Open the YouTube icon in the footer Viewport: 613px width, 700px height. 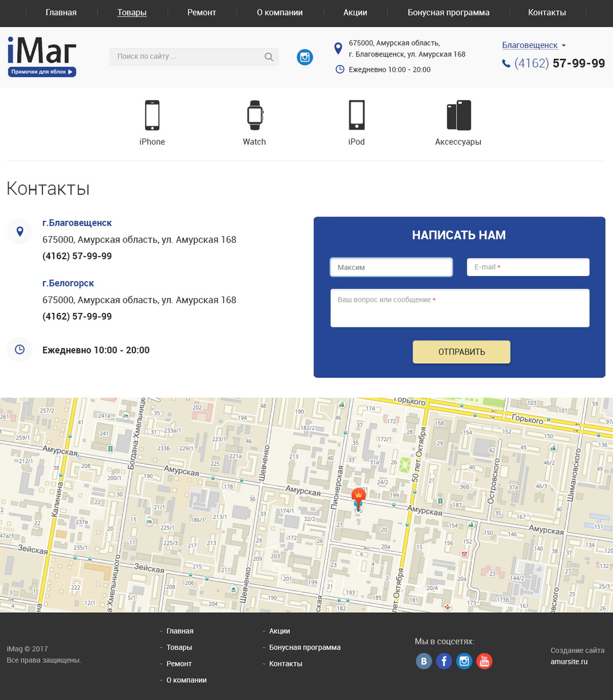[484, 661]
